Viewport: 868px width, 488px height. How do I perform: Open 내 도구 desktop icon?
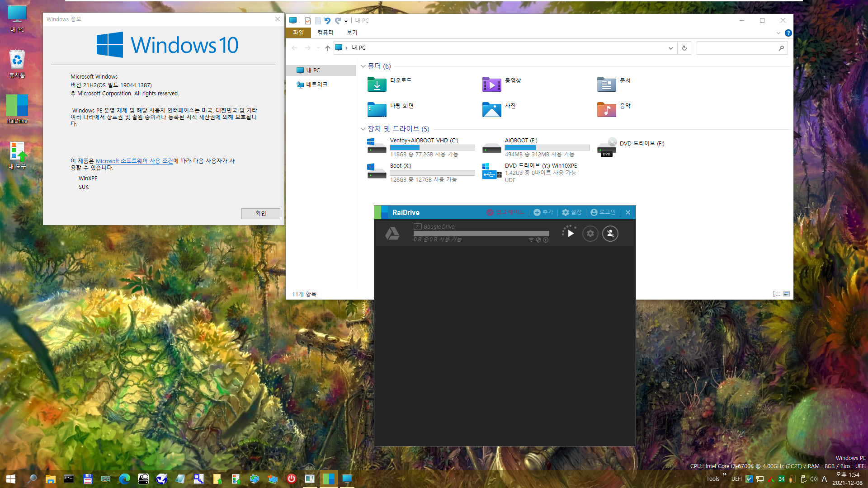click(x=17, y=155)
